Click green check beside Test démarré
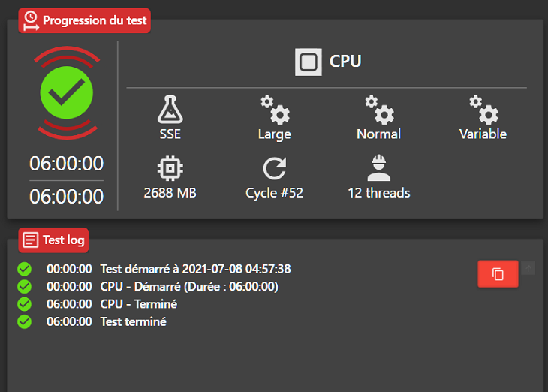Image resolution: width=548 pixels, height=392 pixels. point(24,268)
